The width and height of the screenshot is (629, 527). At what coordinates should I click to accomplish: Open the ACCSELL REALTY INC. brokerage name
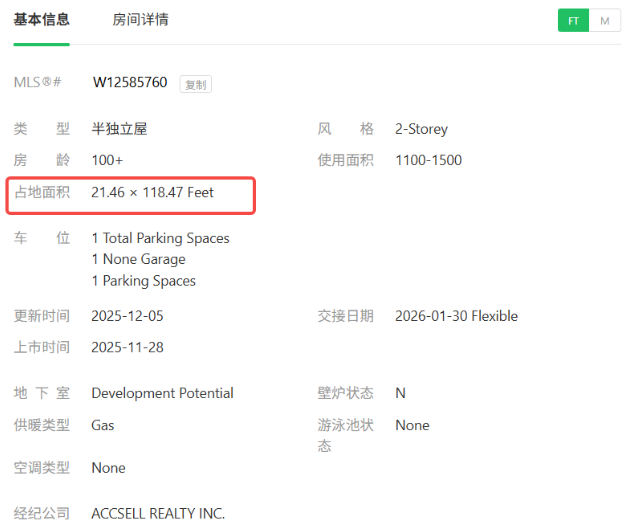158,513
